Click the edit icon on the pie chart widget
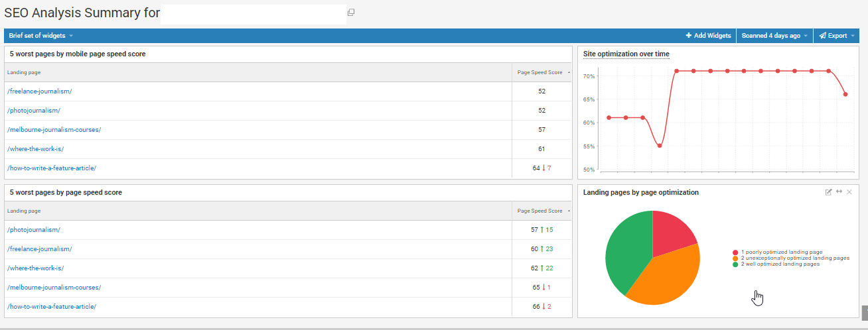 [x=828, y=192]
